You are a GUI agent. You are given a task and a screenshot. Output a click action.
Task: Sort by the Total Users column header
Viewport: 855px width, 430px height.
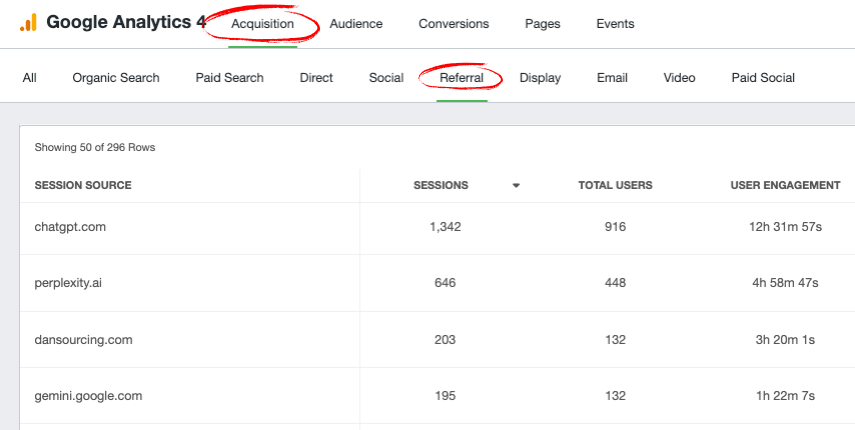click(615, 185)
